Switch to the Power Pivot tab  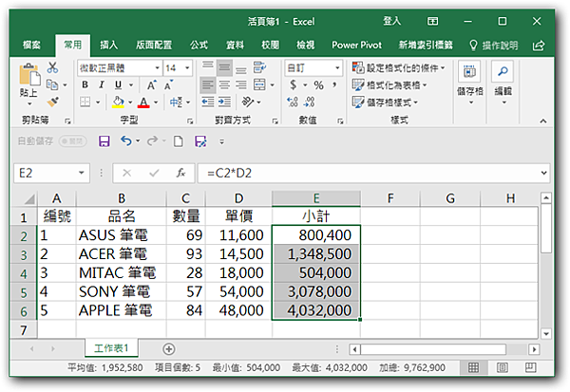(356, 45)
